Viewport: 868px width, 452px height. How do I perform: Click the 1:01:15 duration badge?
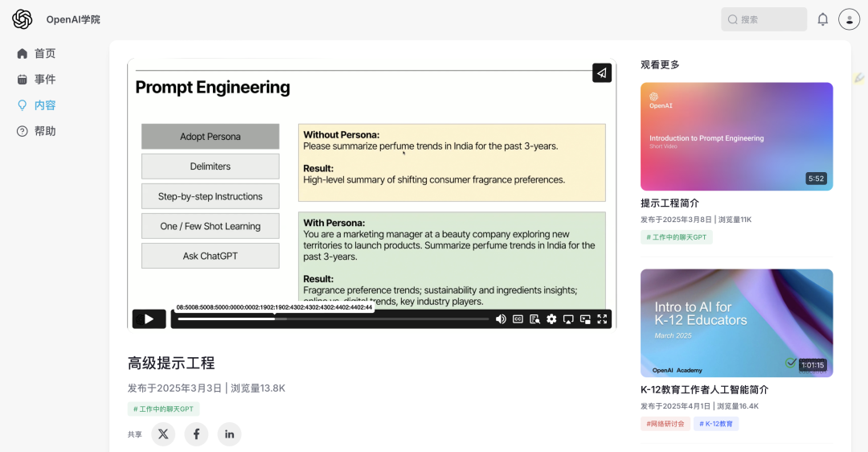click(813, 365)
